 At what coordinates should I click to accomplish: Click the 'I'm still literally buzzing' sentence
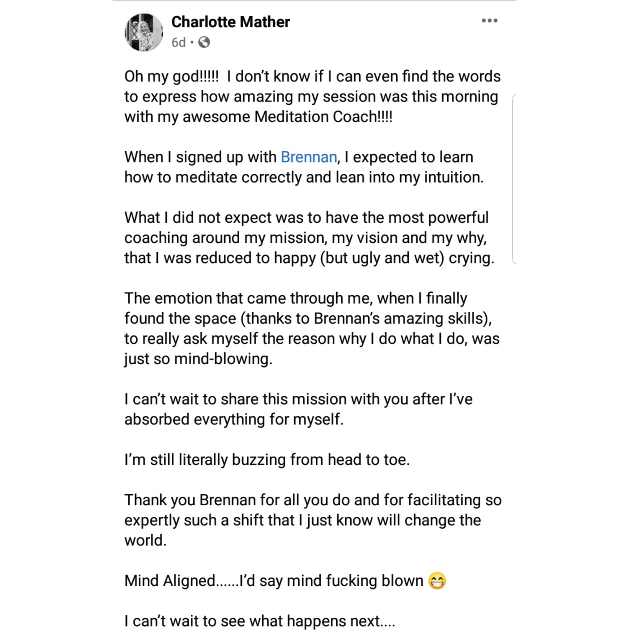267,460
